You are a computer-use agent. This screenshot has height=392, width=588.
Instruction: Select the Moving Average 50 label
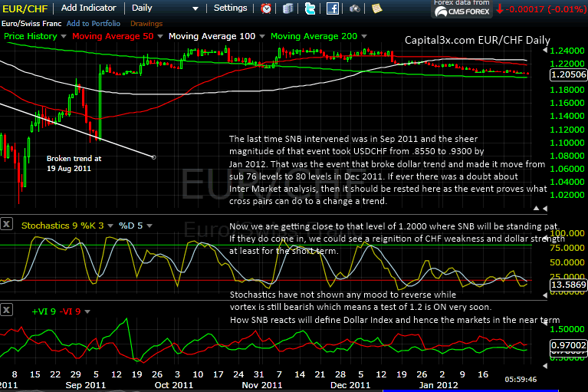point(113,36)
